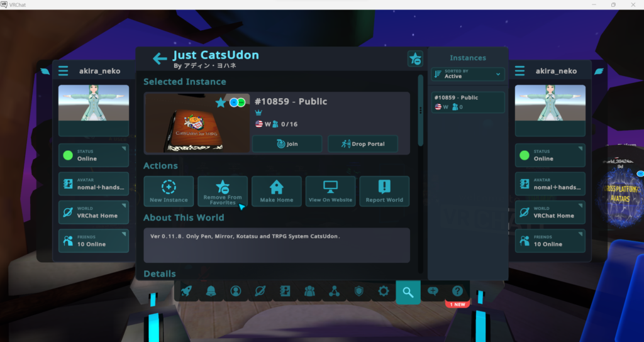Open the Launch Pad rocket tab
Viewport: 644px width, 342px height.
(186, 292)
